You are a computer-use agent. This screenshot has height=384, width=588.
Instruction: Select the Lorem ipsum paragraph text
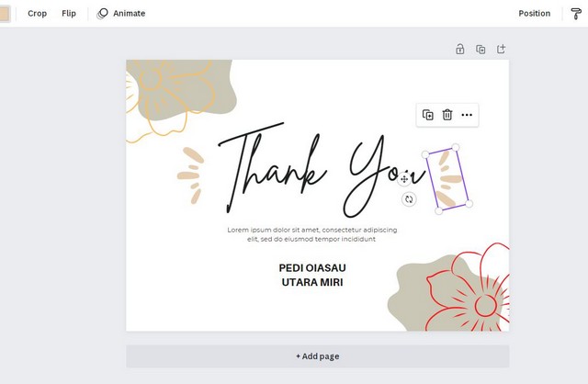click(311, 234)
